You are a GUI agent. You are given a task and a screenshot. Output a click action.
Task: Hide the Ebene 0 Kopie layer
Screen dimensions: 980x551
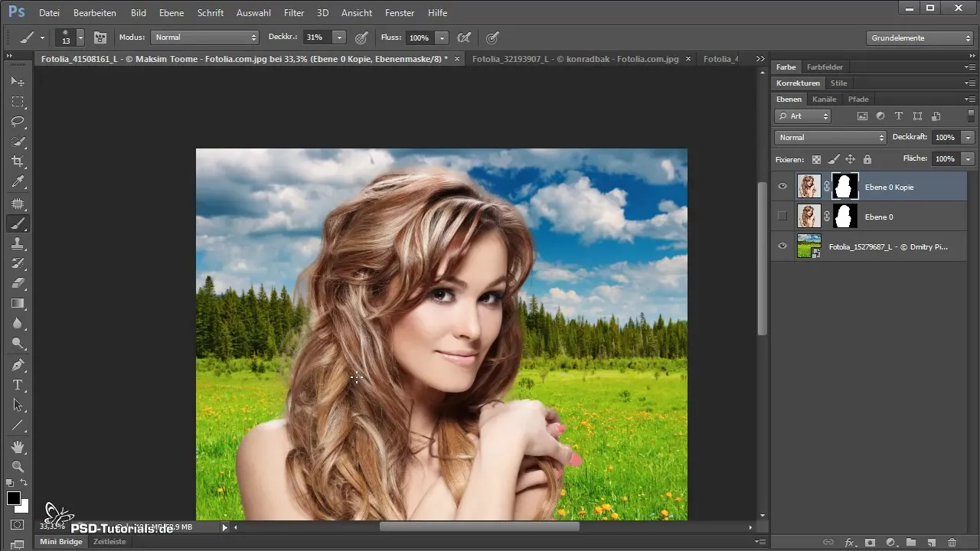[782, 187]
